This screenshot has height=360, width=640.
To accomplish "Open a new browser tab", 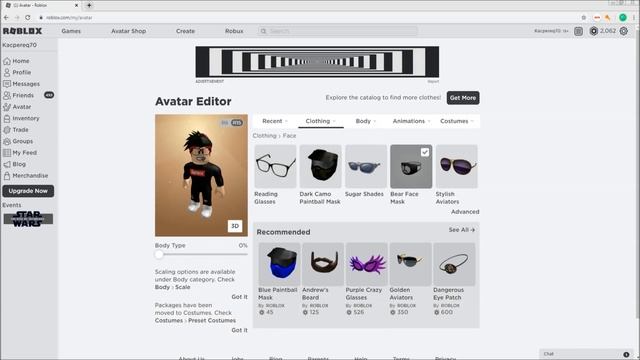I will [x=89, y=5].
